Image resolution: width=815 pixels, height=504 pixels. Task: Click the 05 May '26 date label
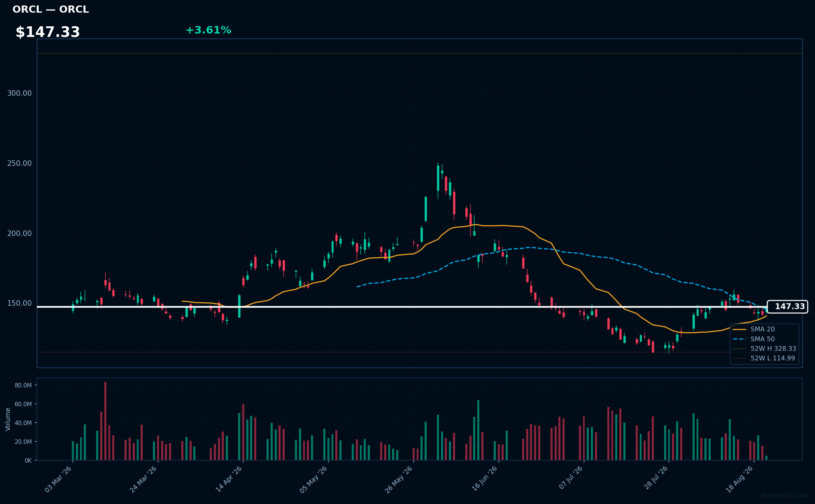point(314,479)
